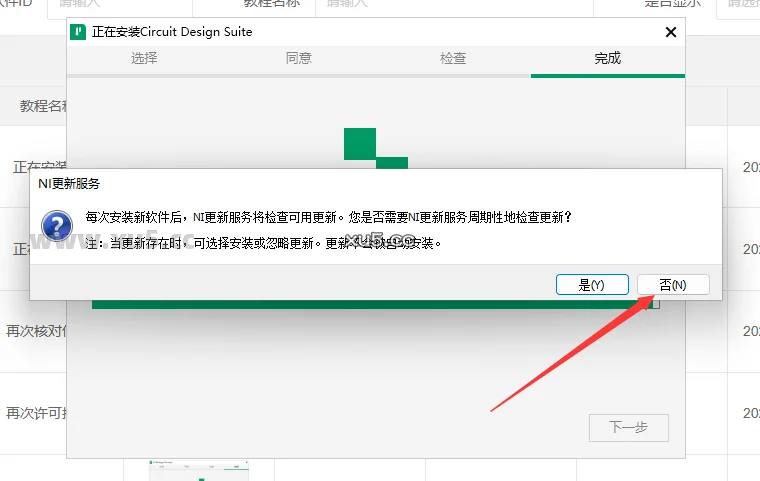Click the NI installer logo icon in title bar
Viewport: 760px width, 481px height.
point(78,32)
